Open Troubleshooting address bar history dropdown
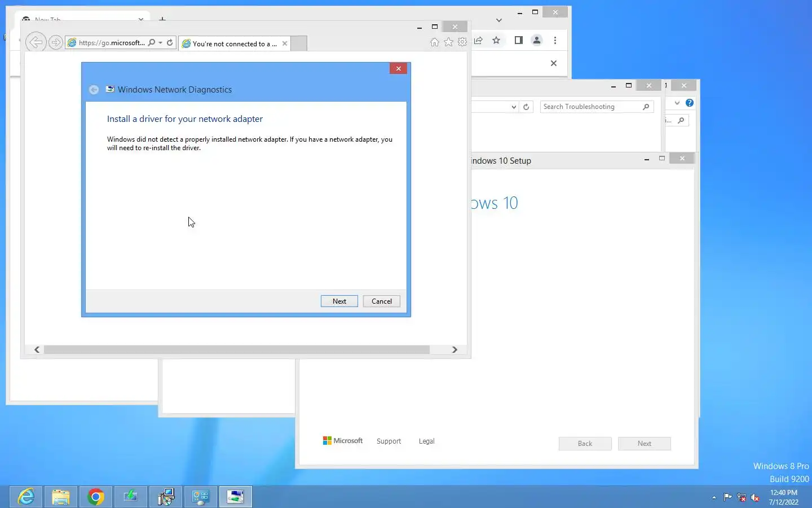The height and width of the screenshot is (508, 812). pyautogui.click(x=514, y=107)
